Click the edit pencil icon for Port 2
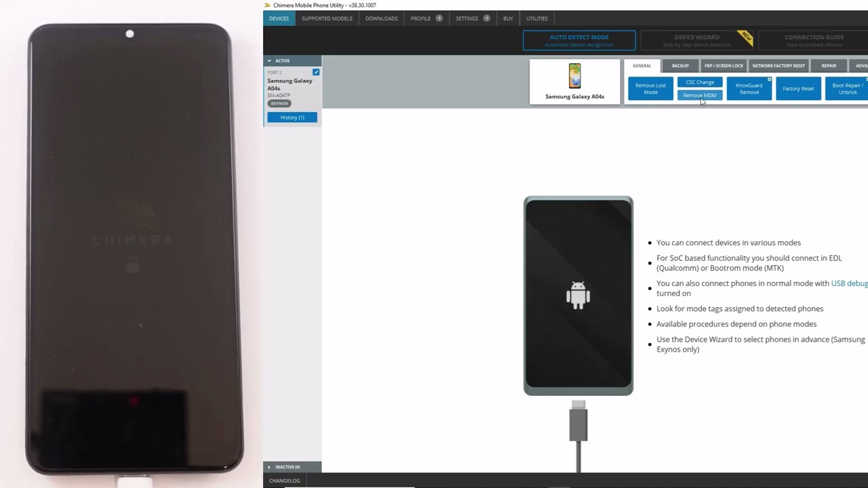Image resolution: width=868 pixels, height=488 pixels. 316,72
